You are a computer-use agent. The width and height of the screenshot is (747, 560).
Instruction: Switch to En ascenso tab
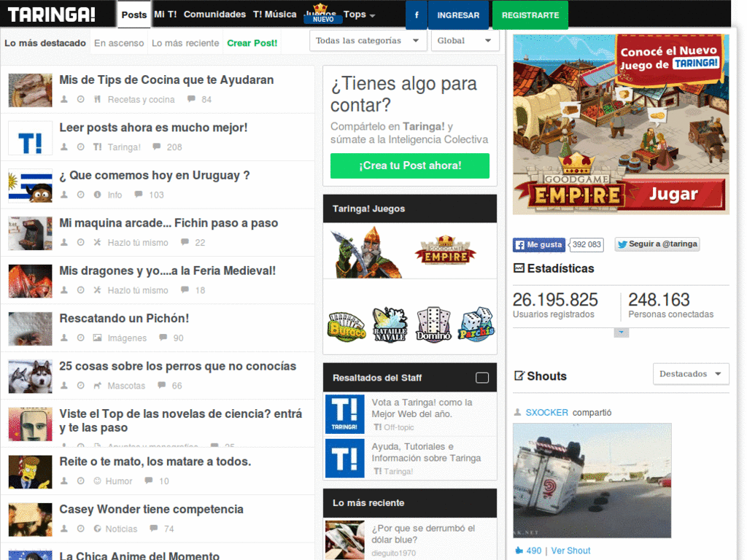pyautogui.click(x=119, y=43)
